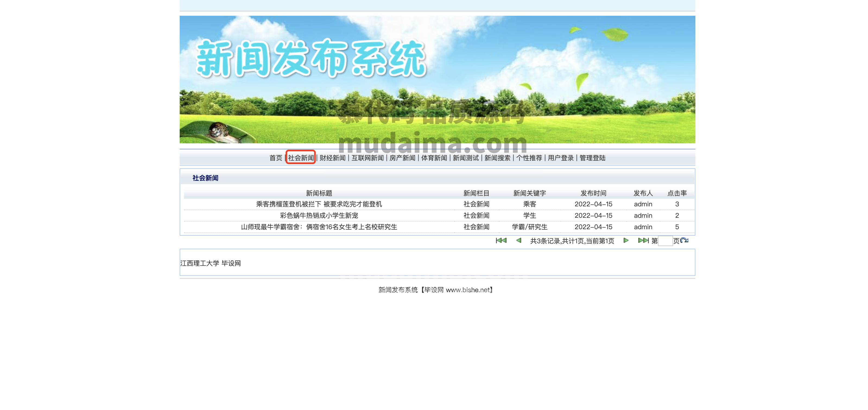
Task: Open article 乘客携榴莲登机被拦下
Action: point(319,204)
